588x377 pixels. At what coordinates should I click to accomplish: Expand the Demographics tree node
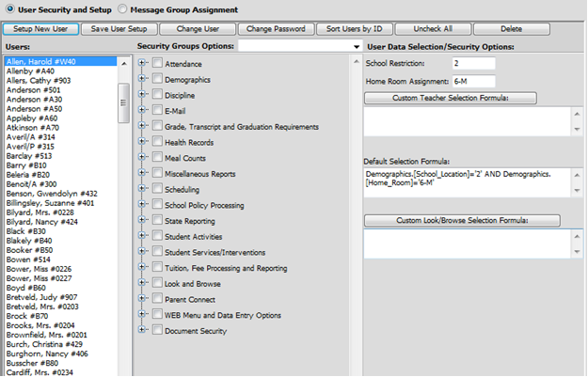[142, 78]
